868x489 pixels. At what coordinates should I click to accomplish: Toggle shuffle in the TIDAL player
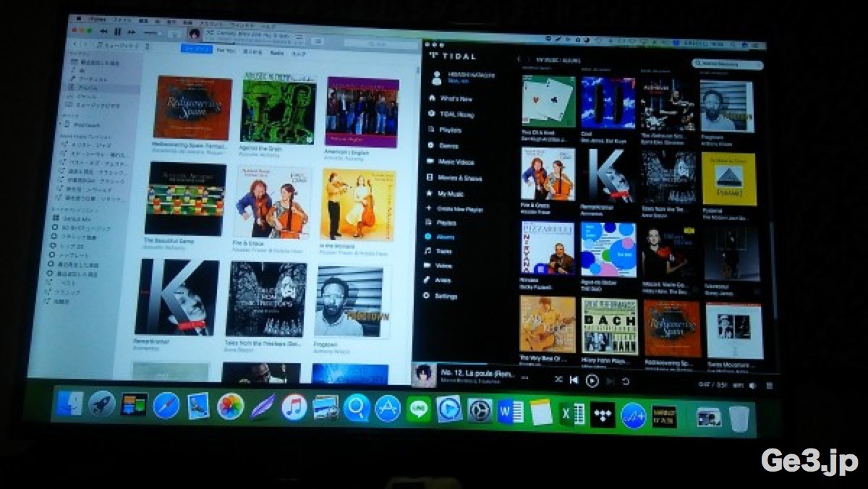558,379
